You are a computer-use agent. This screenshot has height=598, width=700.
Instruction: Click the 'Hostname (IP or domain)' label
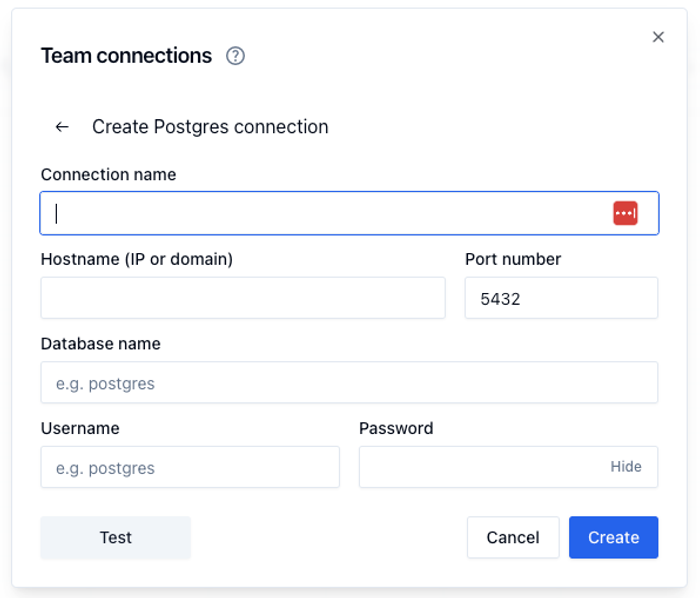point(136,259)
